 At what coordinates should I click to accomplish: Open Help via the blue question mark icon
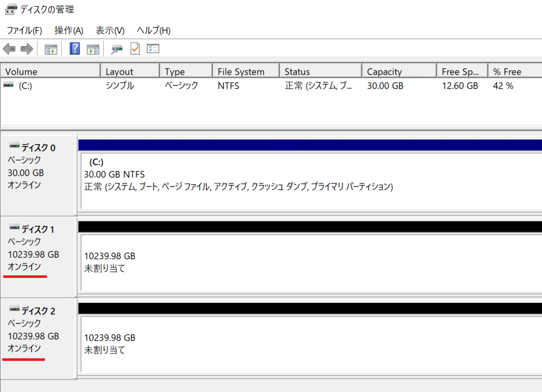(75, 48)
